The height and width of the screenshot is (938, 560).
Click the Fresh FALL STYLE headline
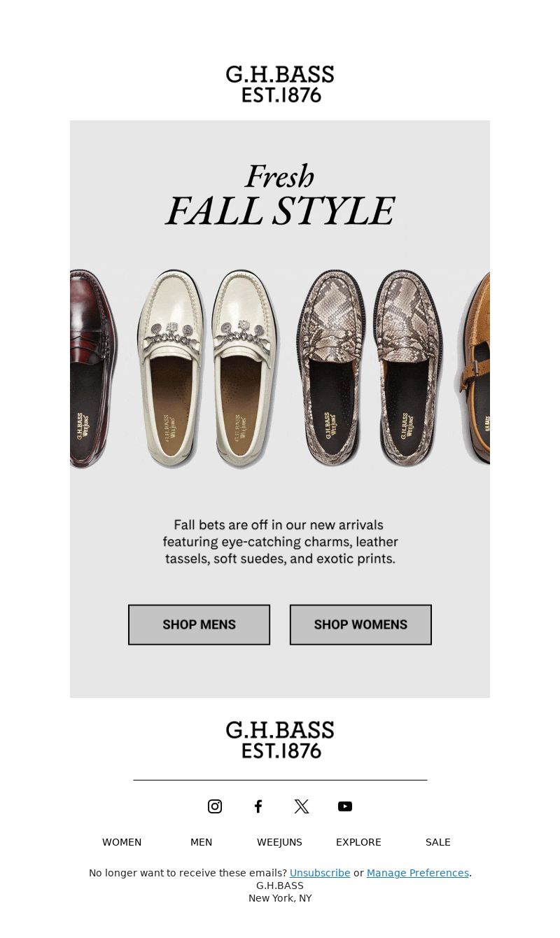click(280, 196)
